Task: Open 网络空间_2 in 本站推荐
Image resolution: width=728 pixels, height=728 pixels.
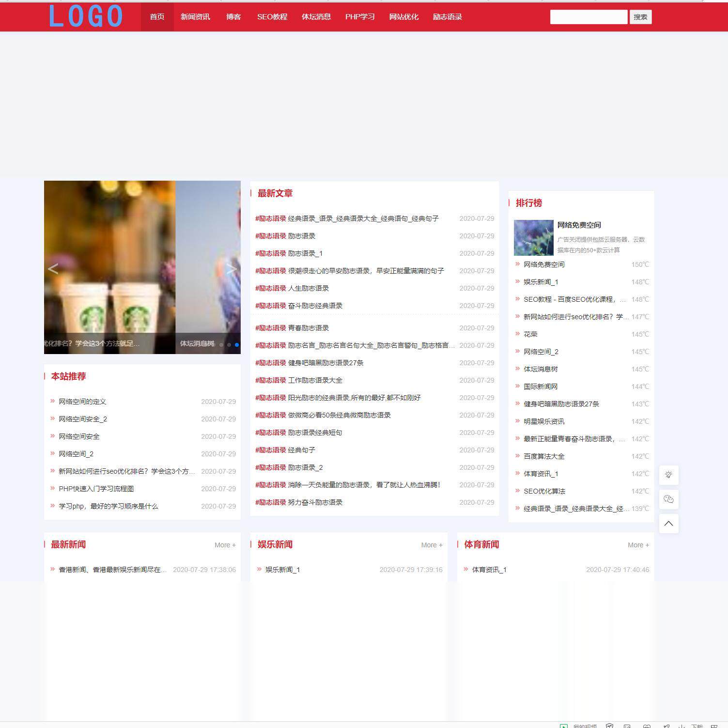Action: pyautogui.click(x=76, y=454)
